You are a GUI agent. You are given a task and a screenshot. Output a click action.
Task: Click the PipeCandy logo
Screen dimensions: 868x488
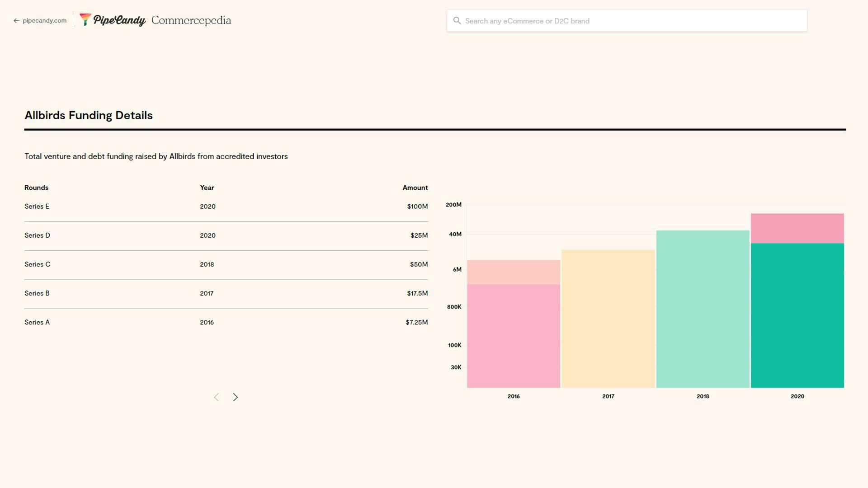click(113, 20)
